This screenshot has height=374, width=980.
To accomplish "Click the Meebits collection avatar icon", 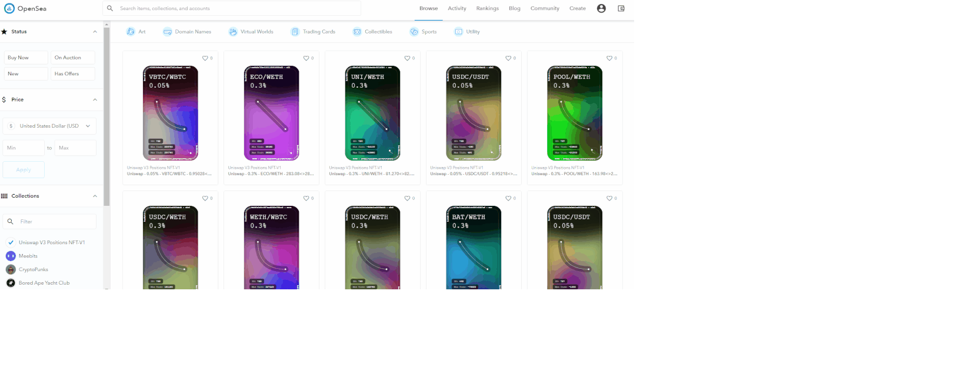I will click(x=11, y=256).
